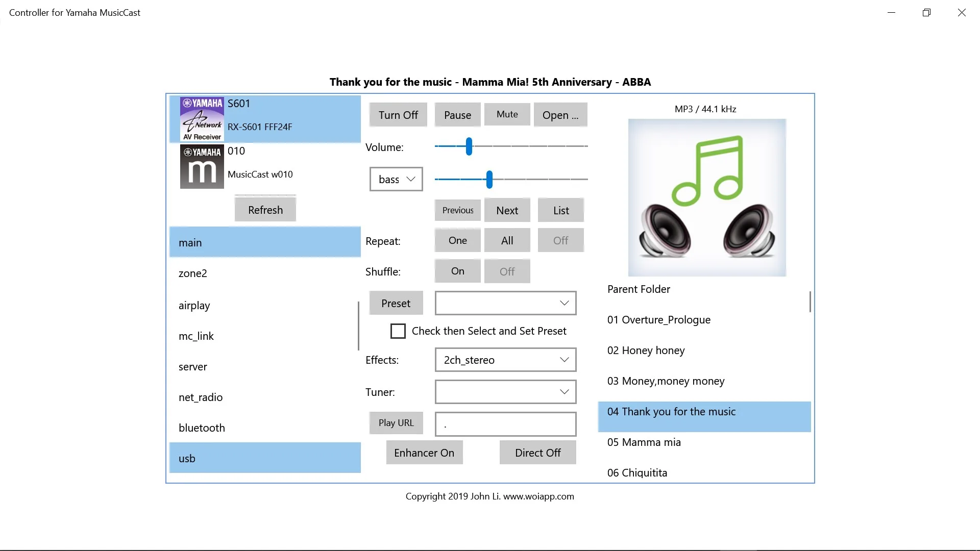Viewport: 980px width, 551px height.
Task: Click the track list scrollbar
Action: (x=810, y=302)
